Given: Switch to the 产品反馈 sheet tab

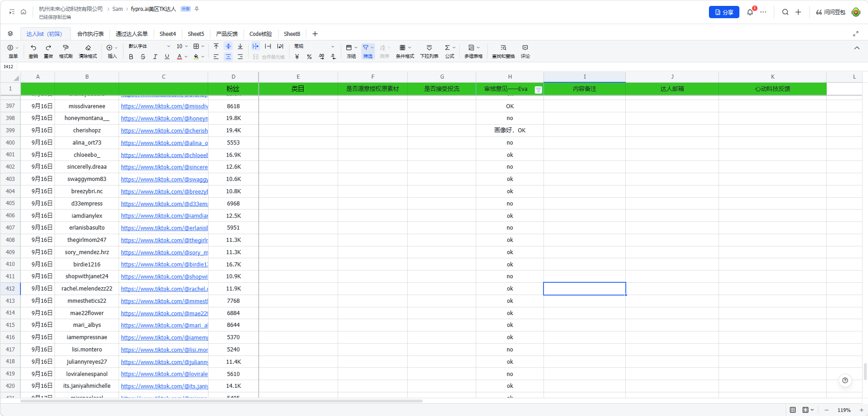Looking at the screenshot, I should [227, 34].
